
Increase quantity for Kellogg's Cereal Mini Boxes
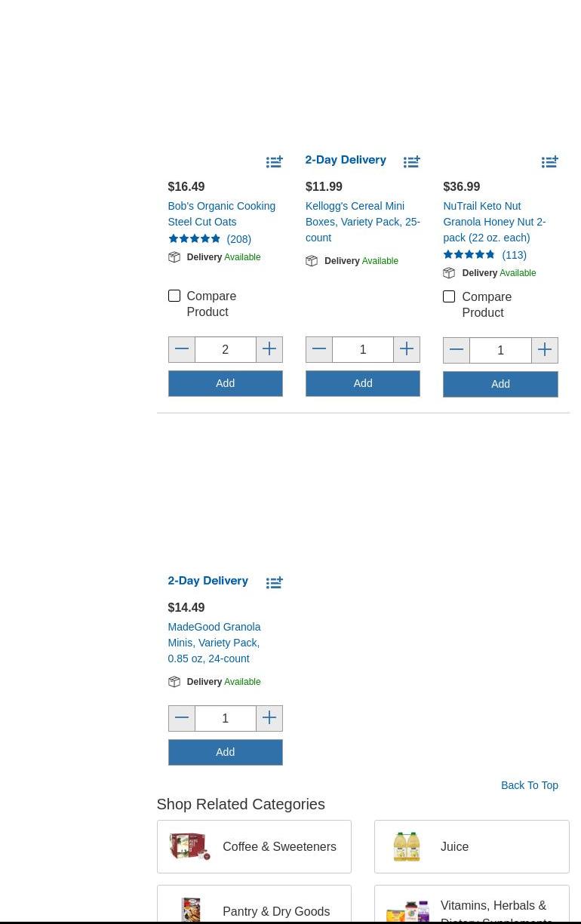pos(407,349)
